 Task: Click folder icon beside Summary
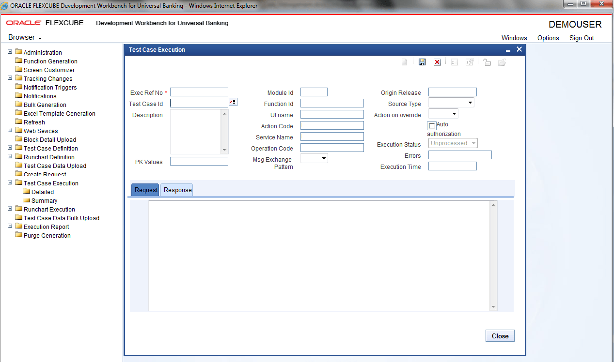[x=27, y=200]
